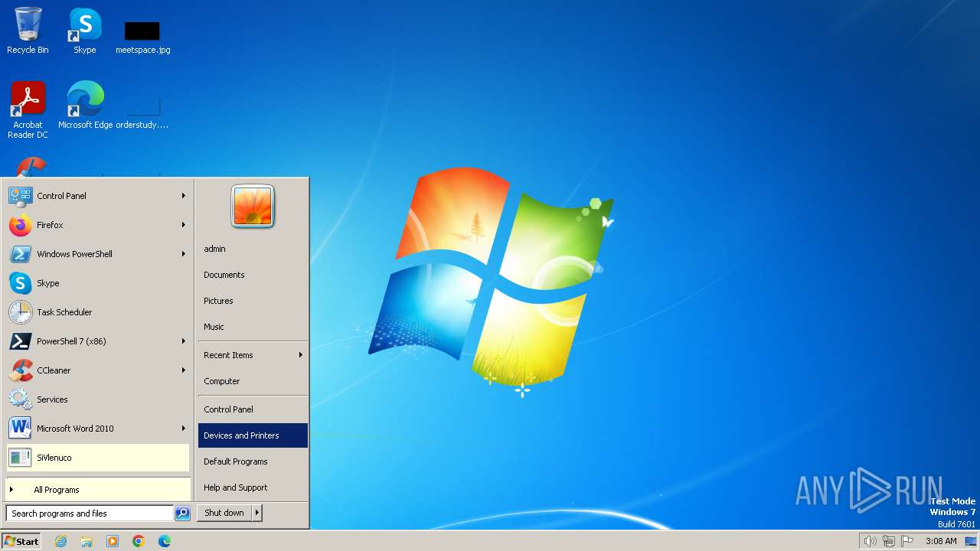This screenshot has height=551, width=980.
Task: Open Recent Items in the Start menu
Action: tap(253, 355)
